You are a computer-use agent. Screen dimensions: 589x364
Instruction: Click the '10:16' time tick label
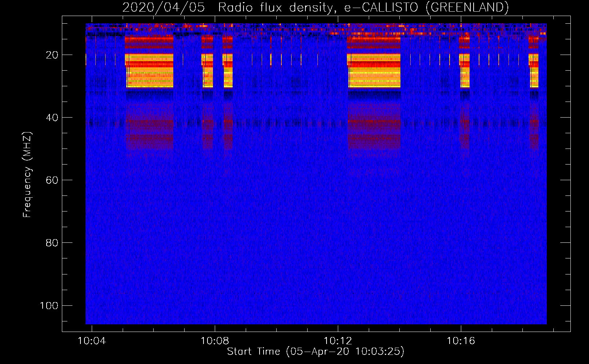pos(461,341)
